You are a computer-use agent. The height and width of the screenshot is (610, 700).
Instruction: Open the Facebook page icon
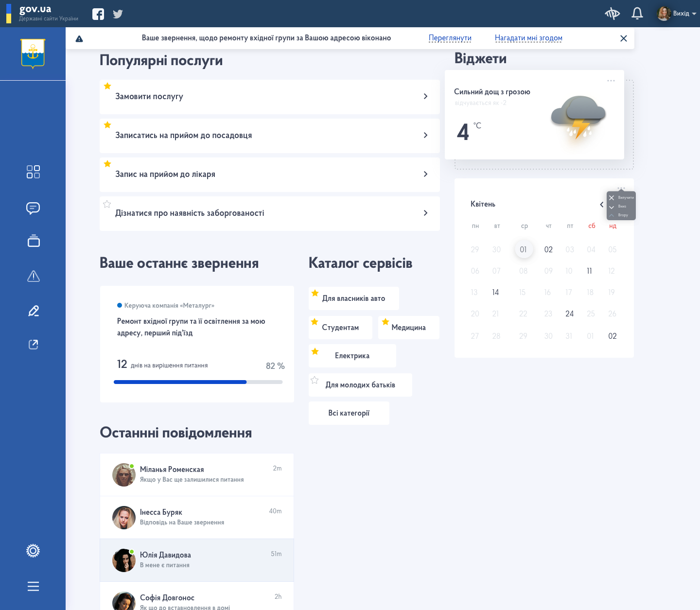pos(98,14)
